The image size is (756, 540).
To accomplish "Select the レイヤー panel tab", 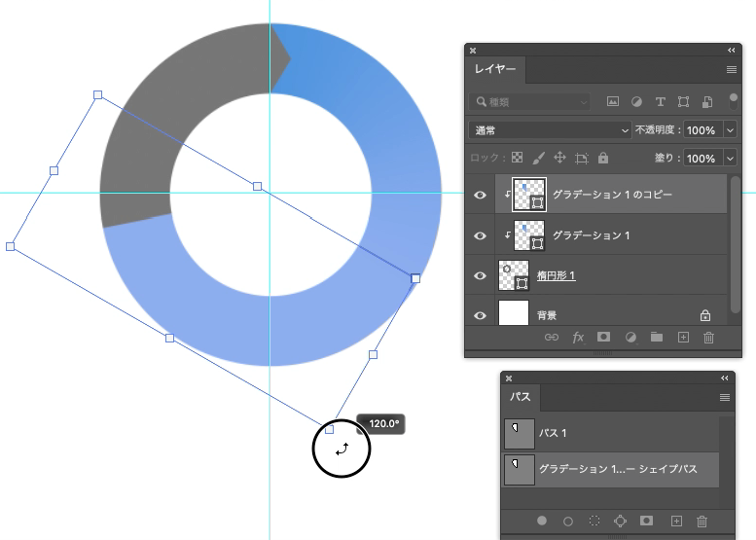I will click(x=495, y=69).
